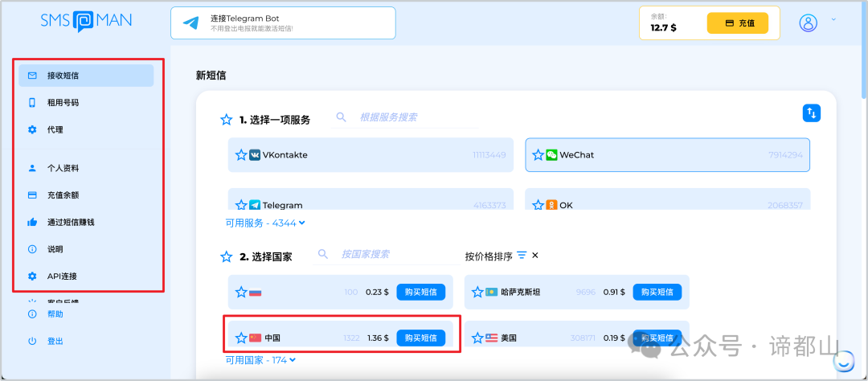Select 充值余额 in the sidebar
This screenshot has height=381, width=868.
(x=63, y=195)
